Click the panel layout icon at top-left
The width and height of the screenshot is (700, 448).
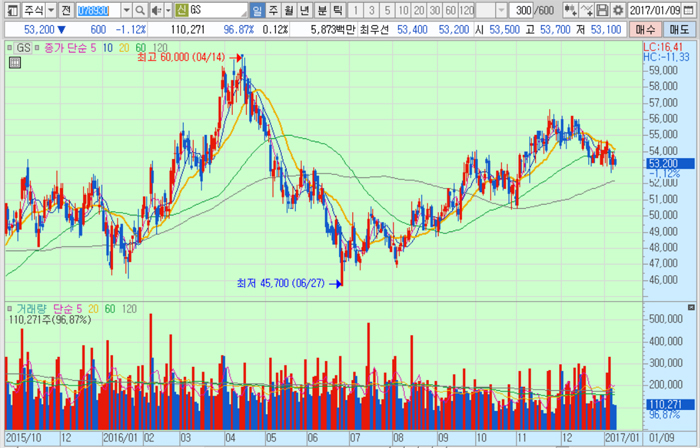(x=8, y=10)
